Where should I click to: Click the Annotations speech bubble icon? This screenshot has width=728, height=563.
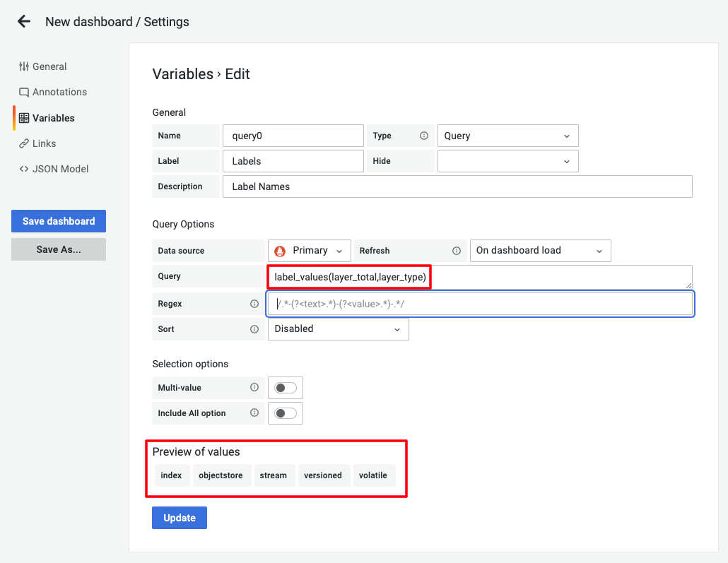pos(25,92)
